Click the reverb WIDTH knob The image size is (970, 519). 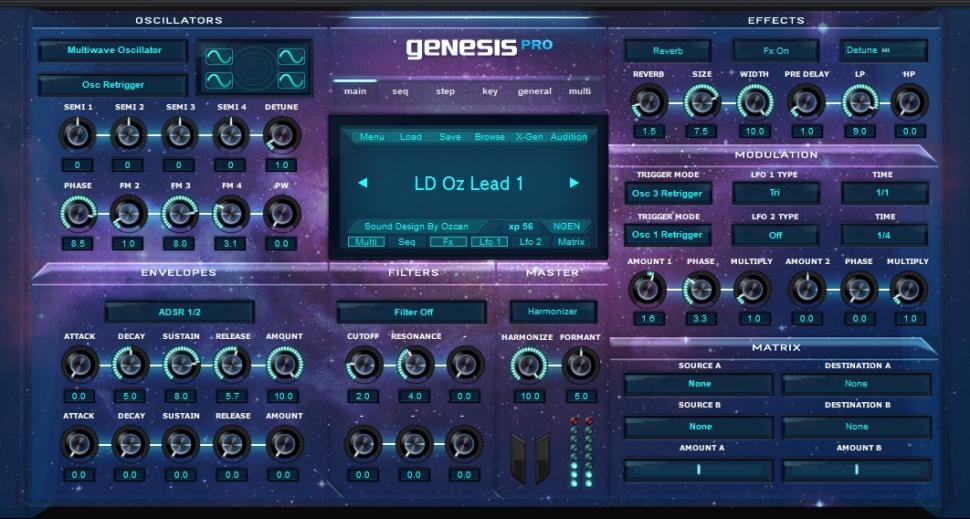[x=755, y=101]
